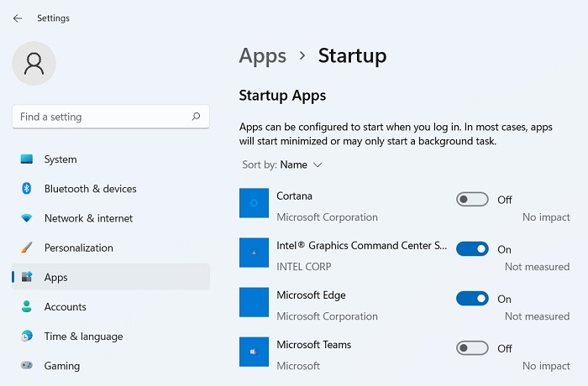Image resolution: width=588 pixels, height=386 pixels.
Task: Click the Settings title text
Action: coord(53,18)
